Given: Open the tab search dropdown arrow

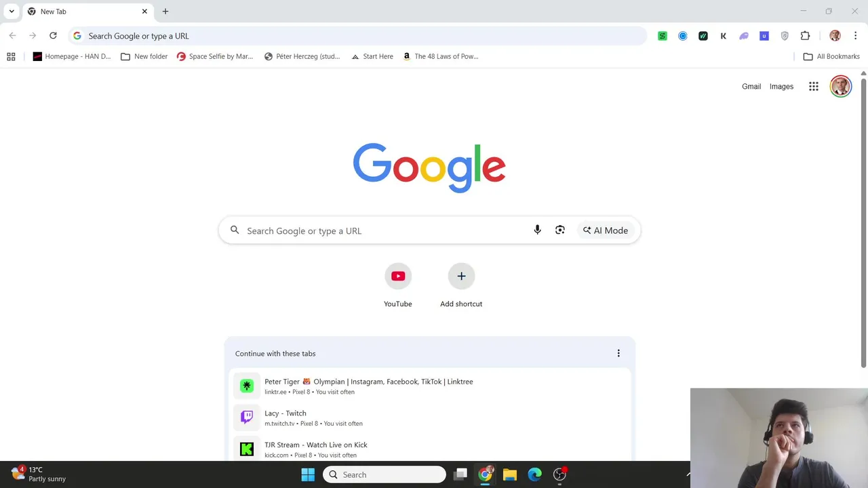Looking at the screenshot, I should point(12,12).
